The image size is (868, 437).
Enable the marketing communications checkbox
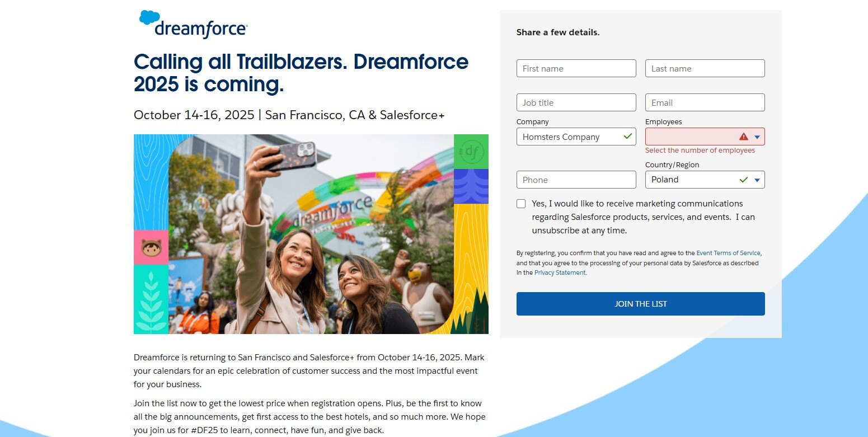click(521, 204)
